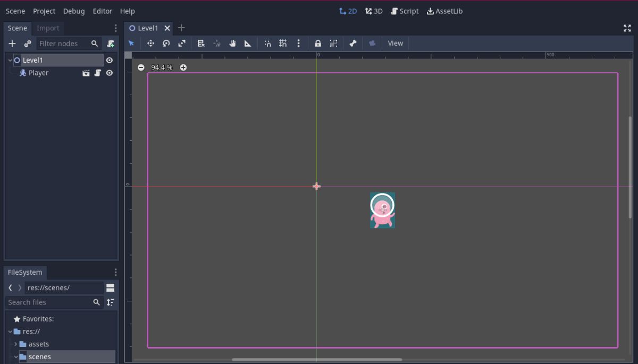This screenshot has width=638, height=364.
Task: Open the file sort options icon
Action: coord(110,302)
